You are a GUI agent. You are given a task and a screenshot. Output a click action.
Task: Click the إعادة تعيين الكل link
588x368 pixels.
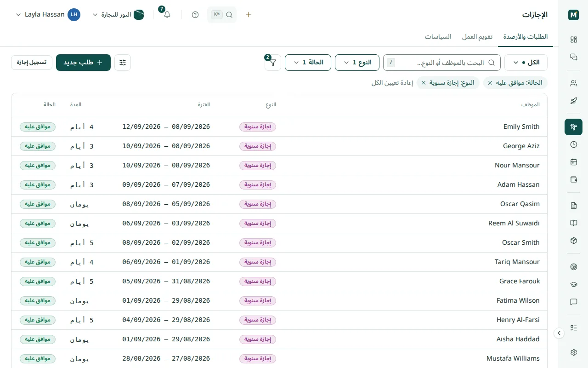[x=392, y=83]
